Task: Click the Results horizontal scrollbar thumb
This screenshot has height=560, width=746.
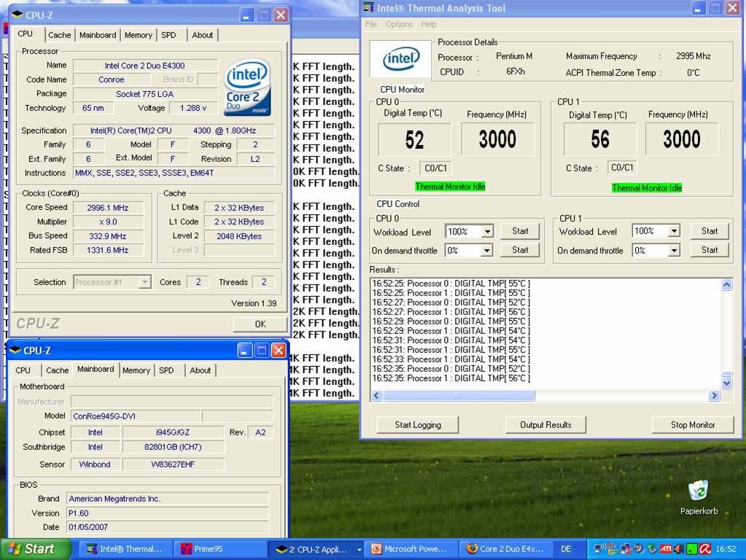Action: point(459,395)
